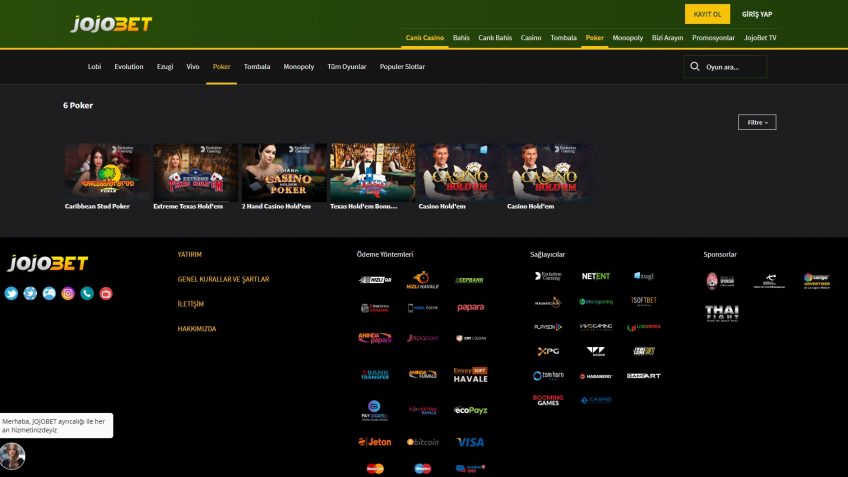Open Bahis in top navigation

pyautogui.click(x=461, y=38)
